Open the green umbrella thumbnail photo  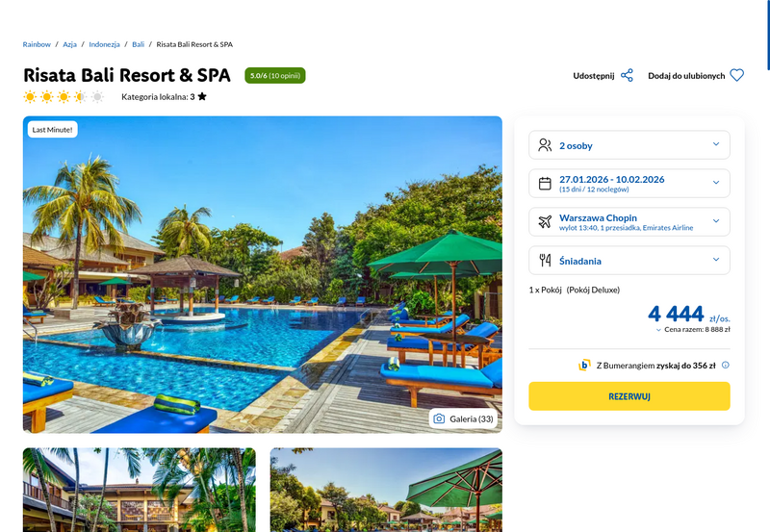[x=386, y=490]
